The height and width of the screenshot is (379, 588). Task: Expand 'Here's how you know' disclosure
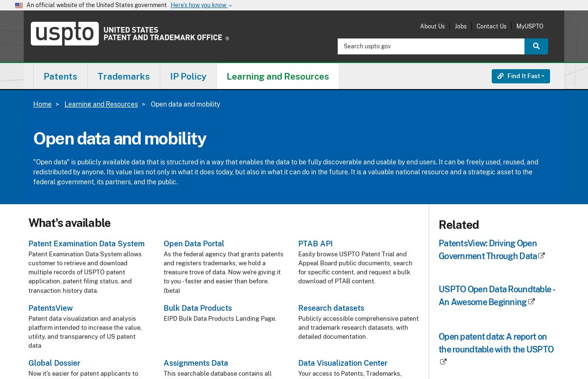[202, 5]
